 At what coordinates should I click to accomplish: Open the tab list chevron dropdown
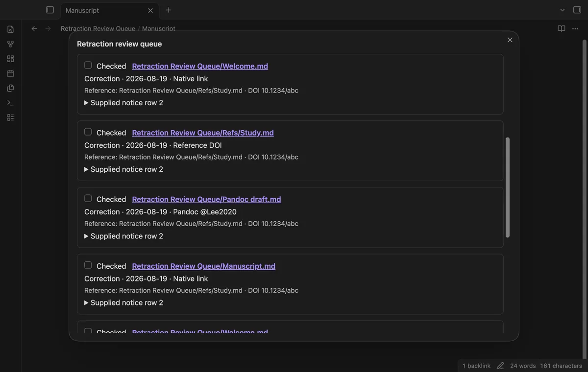pyautogui.click(x=563, y=10)
